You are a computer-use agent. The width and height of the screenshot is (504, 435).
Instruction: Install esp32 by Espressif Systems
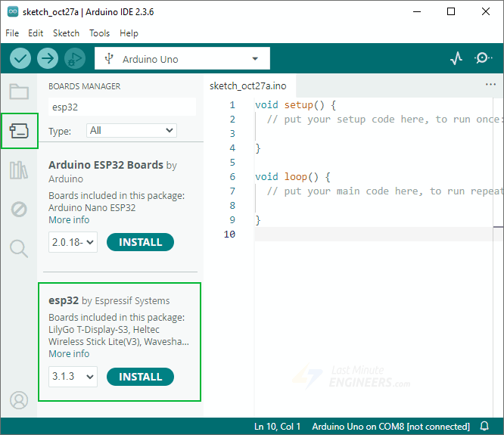pyautogui.click(x=140, y=377)
